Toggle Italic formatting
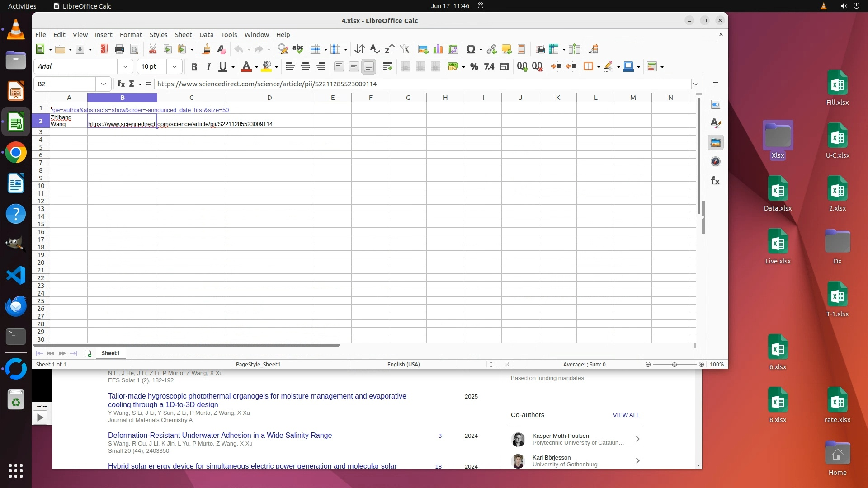 (x=208, y=67)
